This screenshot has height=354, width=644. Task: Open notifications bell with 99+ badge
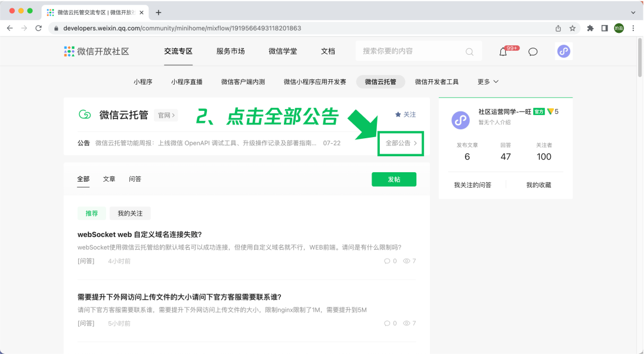point(503,52)
